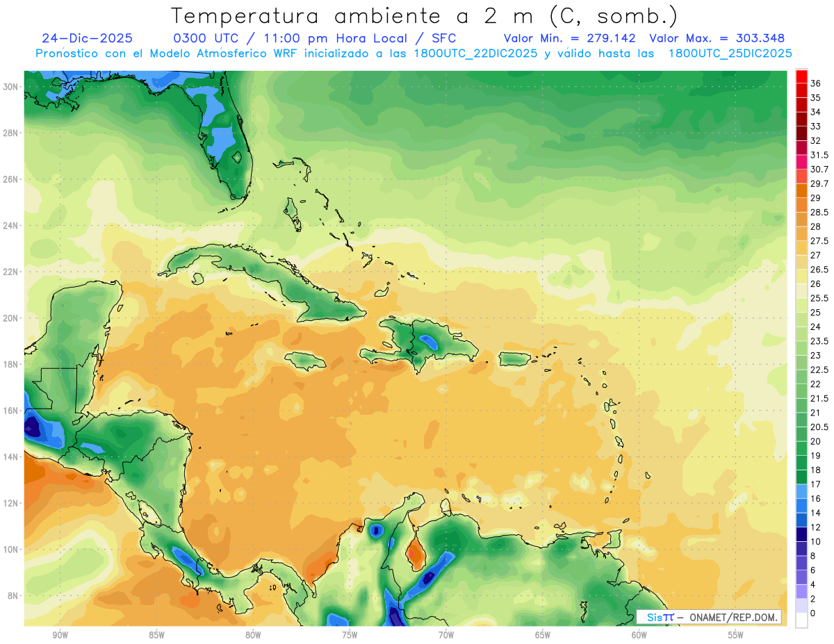Pick the white swatch beside legend value 0
Screen dimensions: 834x644
[x=801, y=620]
